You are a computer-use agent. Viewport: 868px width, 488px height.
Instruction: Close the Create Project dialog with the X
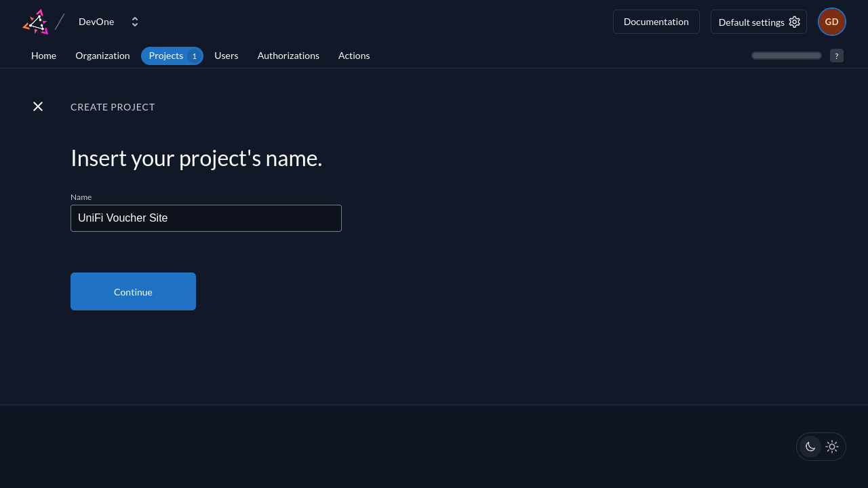[38, 106]
